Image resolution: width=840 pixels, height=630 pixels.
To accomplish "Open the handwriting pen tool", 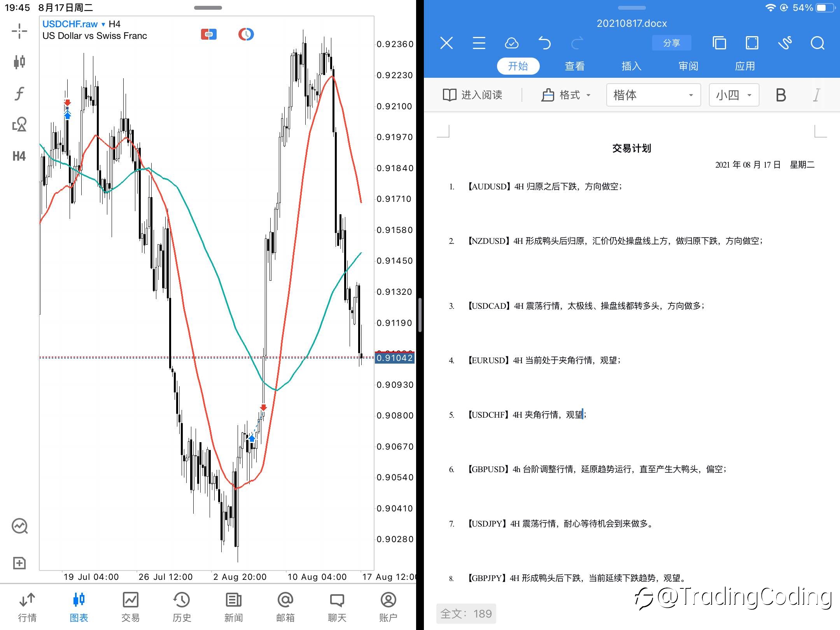I will (x=785, y=43).
